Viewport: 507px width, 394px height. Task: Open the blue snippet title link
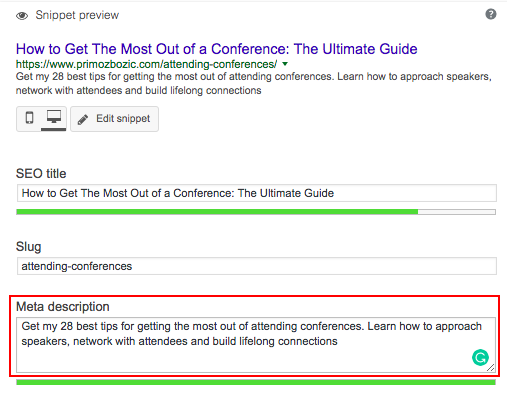[x=216, y=49]
